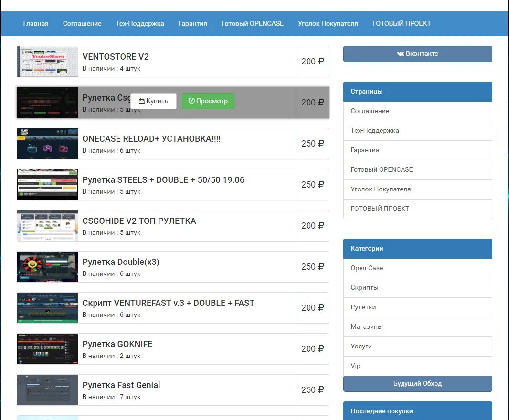Click 'В наличии : 2 штук' text

[111, 356]
